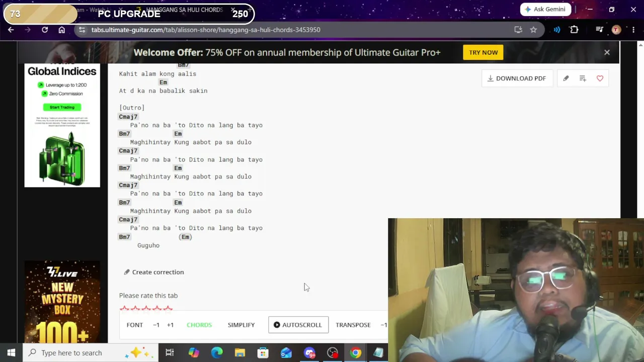Open the Chrome profile avatar
The width and height of the screenshot is (644, 362).
pos(616,30)
